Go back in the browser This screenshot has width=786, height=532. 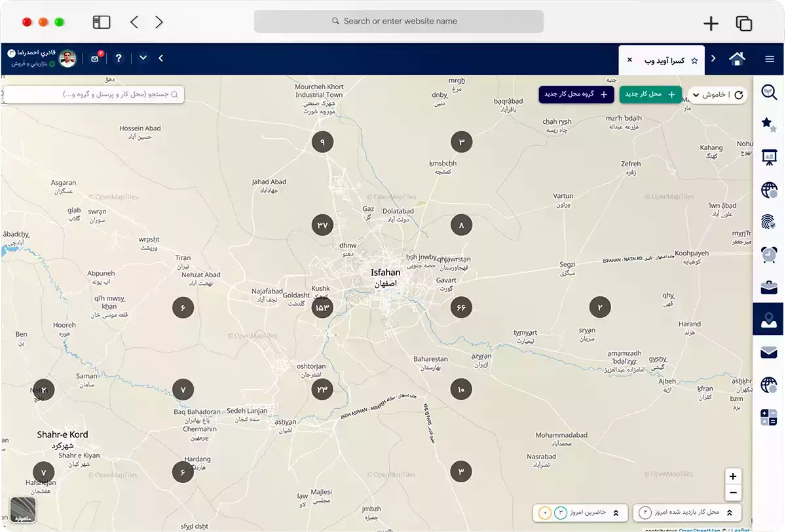pos(134,22)
